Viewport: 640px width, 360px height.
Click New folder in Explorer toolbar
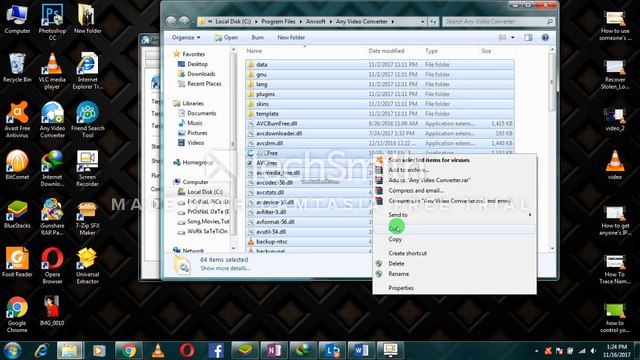291,38
